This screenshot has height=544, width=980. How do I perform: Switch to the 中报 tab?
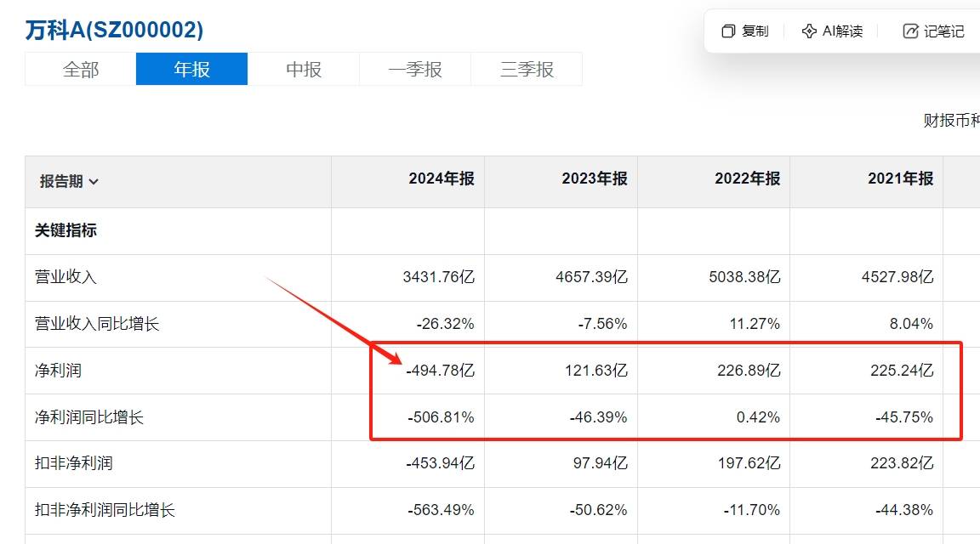pyautogui.click(x=304, y=69)
